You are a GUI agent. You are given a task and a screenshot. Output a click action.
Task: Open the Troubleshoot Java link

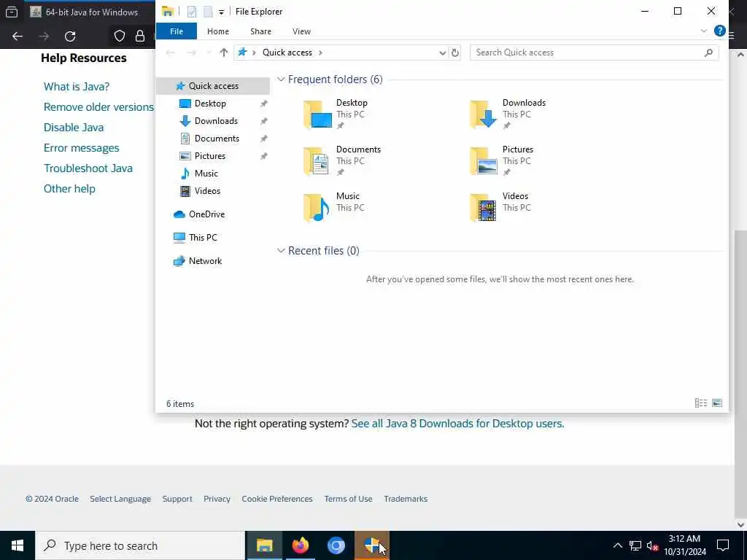coord(88,168)
